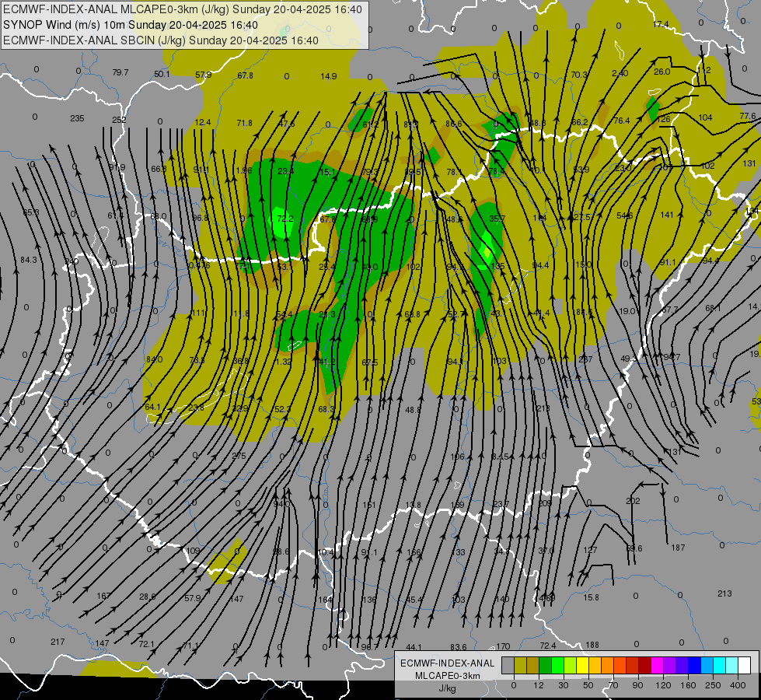This screenshot has width=761, height=700.
Task: Click the map value '126'
Action: (x=664, y=120)
